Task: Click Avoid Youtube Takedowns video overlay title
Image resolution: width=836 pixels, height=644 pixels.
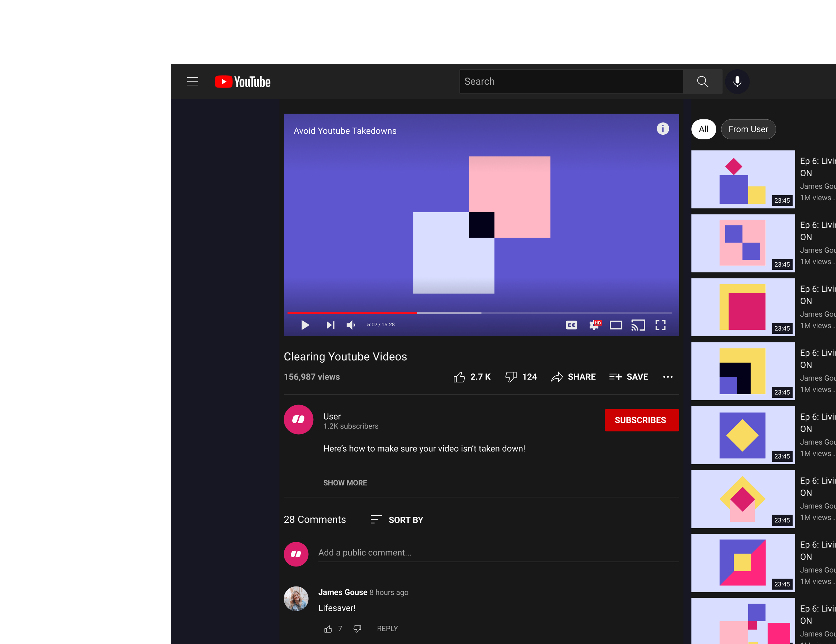Action: pyautogui.click(x=345, y=131)
